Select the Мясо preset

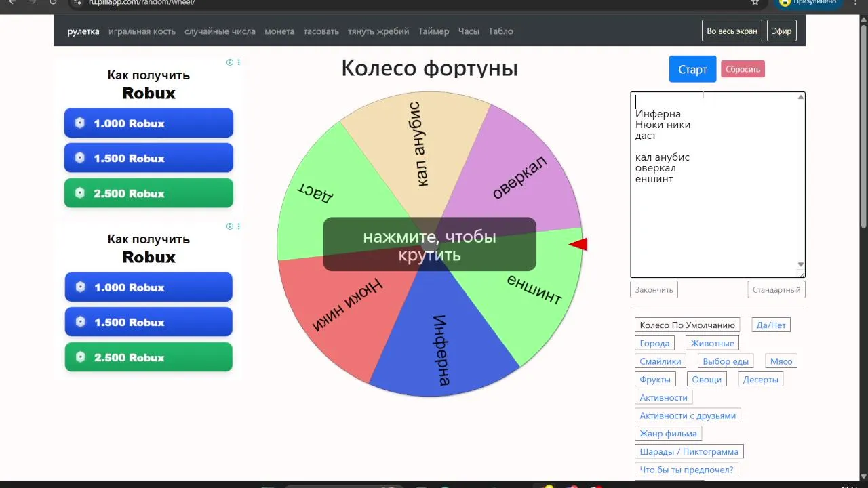coord(781,361)
